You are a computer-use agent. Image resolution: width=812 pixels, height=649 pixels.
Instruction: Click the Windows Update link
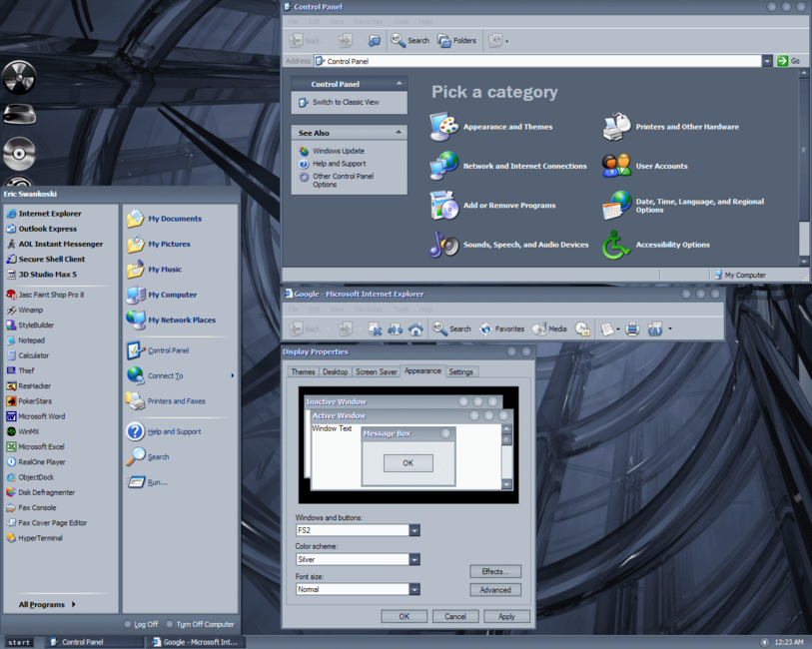coord(339,151)
